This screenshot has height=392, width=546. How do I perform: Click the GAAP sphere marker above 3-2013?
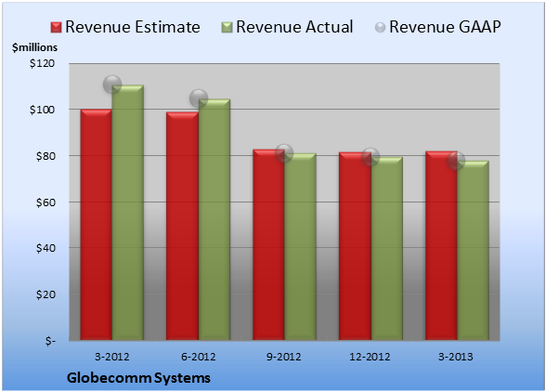(x=456, y=161)
